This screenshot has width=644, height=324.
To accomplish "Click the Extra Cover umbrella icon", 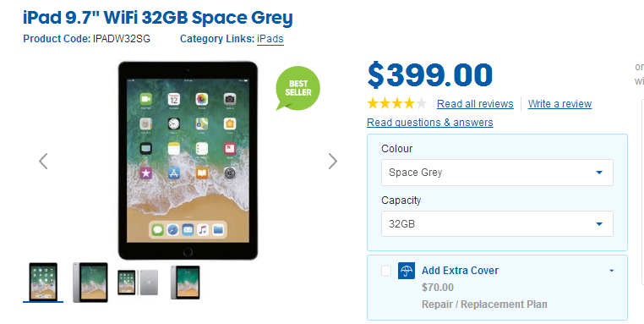I will [407, 271].
